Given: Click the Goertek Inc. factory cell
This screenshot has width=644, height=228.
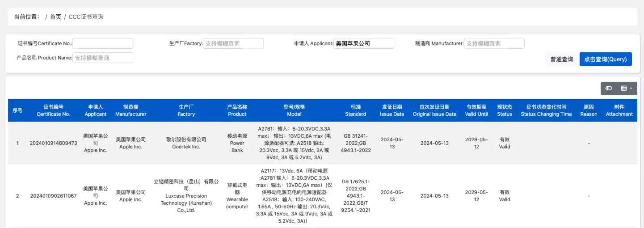Looking at the screenshot, I should tap(186, 143).
